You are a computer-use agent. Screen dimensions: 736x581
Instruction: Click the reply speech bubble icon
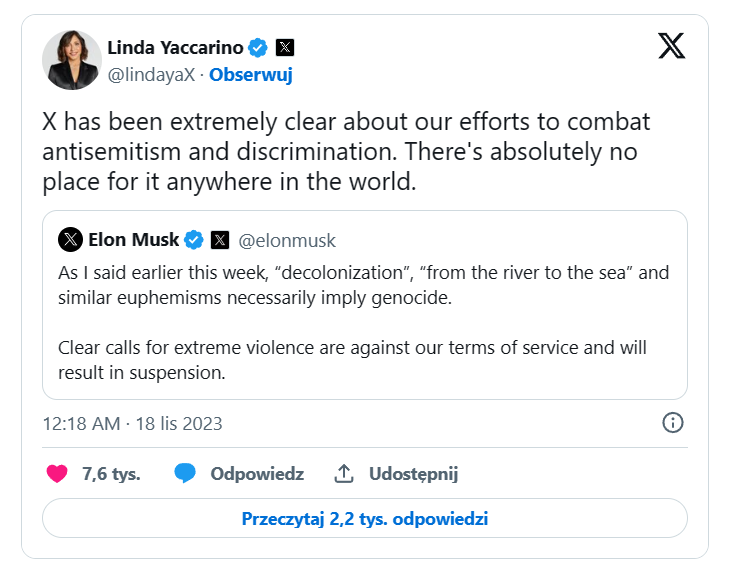[185, 474]
